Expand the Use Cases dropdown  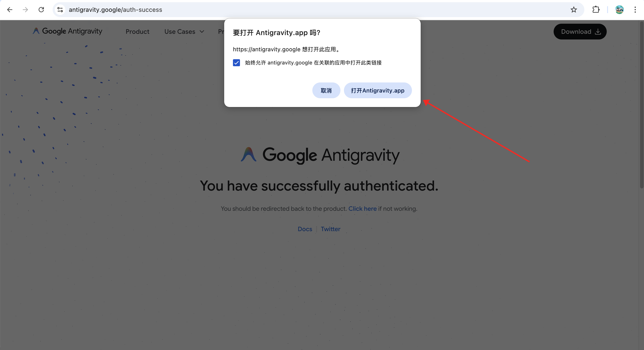point(184,32)
